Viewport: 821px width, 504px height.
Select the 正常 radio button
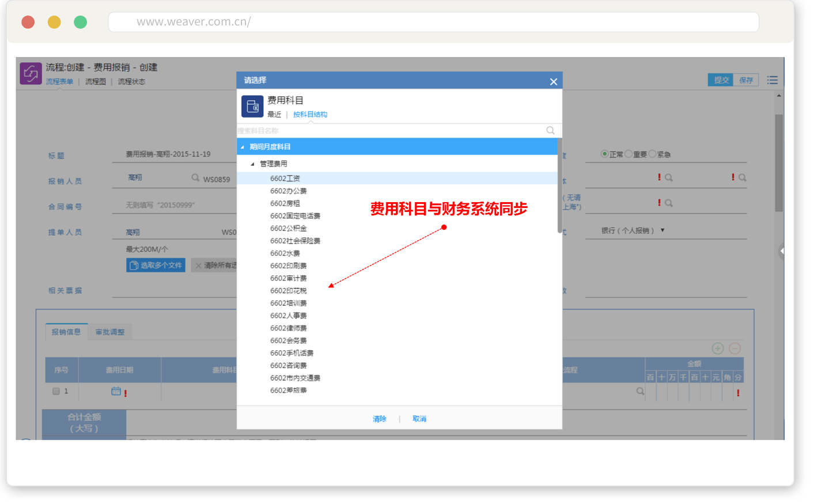[x=604, y=154]
